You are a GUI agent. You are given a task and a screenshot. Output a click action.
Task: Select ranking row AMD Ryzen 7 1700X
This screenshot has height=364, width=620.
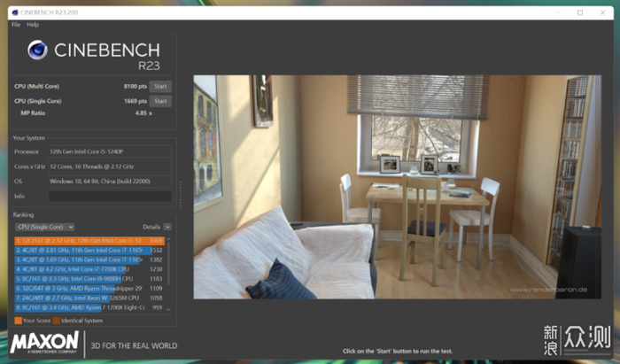pos(89,307)
